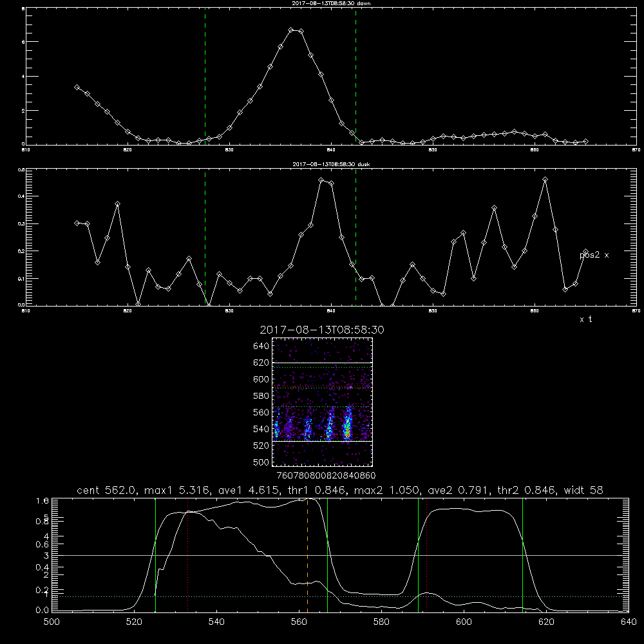The height and width of the screenshot is (644, 644).
Task: Click the '600' label on bottom plot x-axis
Action: (x=464, y=622)
